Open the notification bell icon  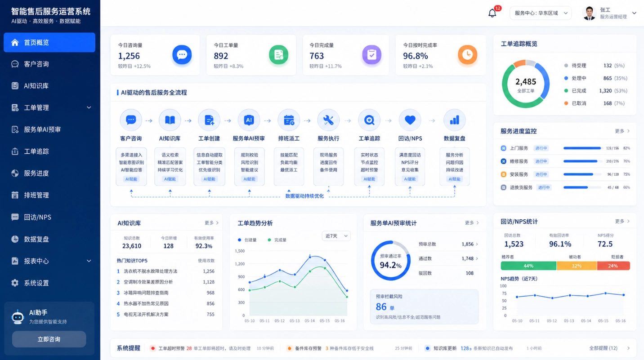492,13
